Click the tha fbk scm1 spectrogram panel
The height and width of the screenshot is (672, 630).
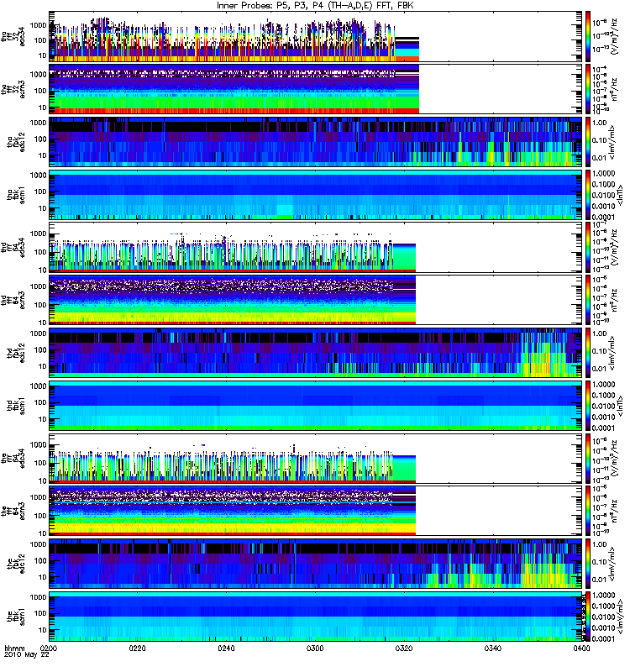(x=316, y=195)
